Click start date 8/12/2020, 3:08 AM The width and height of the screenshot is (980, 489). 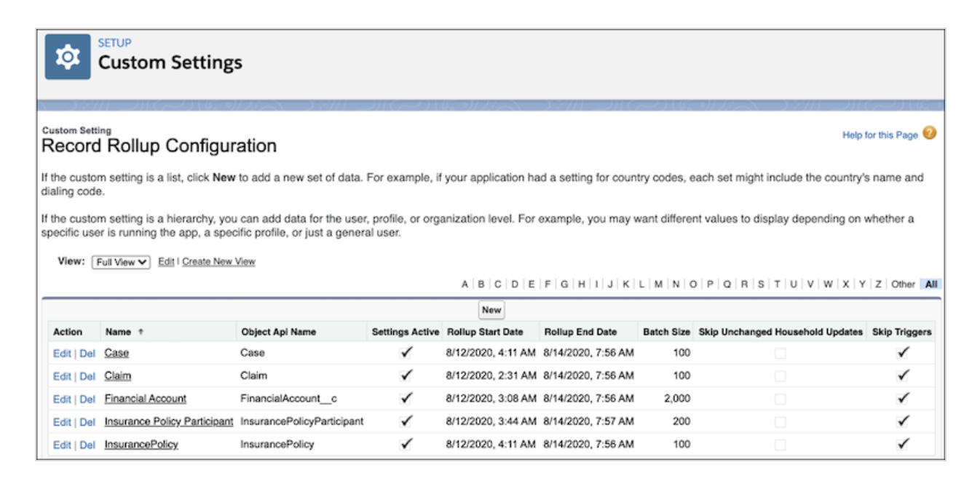coord(491,398)
